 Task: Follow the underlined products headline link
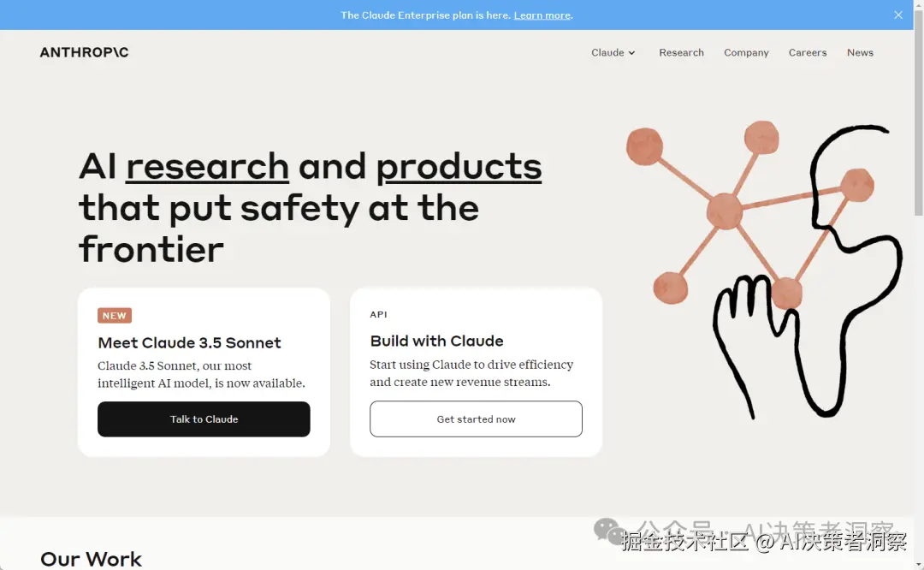[x=459, y=166]
